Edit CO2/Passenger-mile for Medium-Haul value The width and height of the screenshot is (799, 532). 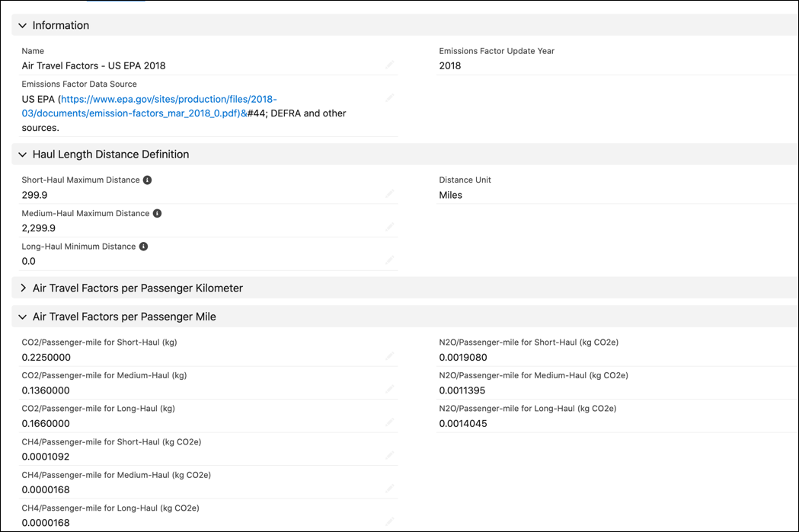click(x=390, y=390)
